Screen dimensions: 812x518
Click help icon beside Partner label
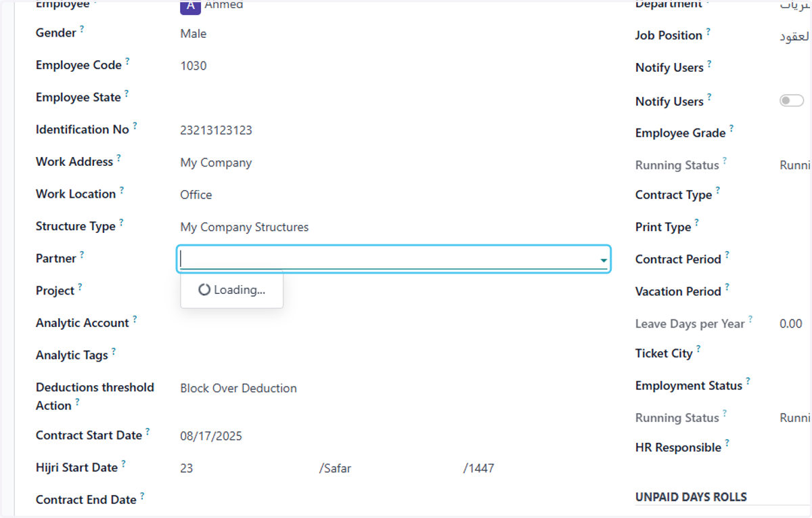point(82,255)
